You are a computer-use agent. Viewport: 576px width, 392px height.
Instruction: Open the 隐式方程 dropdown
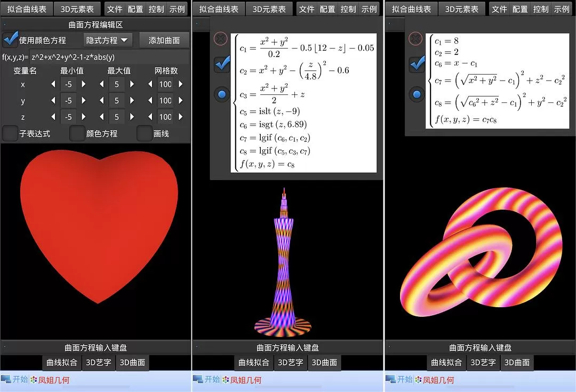(108, 40)
